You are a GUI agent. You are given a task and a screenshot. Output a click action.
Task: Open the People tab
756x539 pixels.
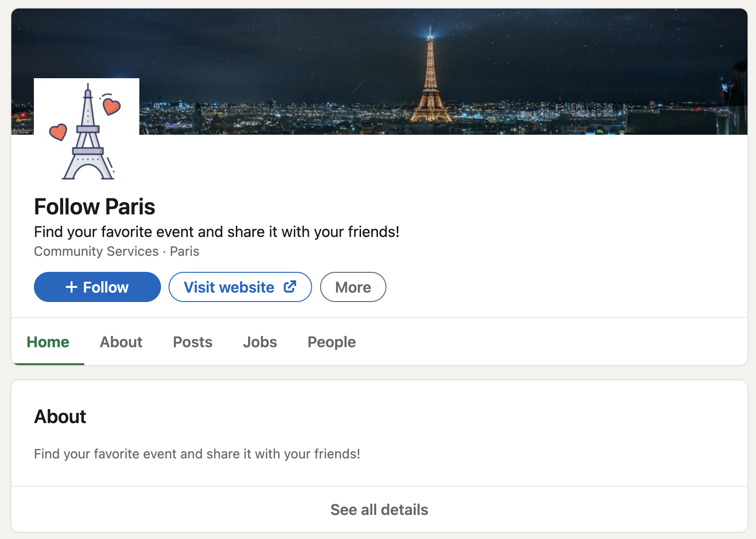(x=331, y=342)
